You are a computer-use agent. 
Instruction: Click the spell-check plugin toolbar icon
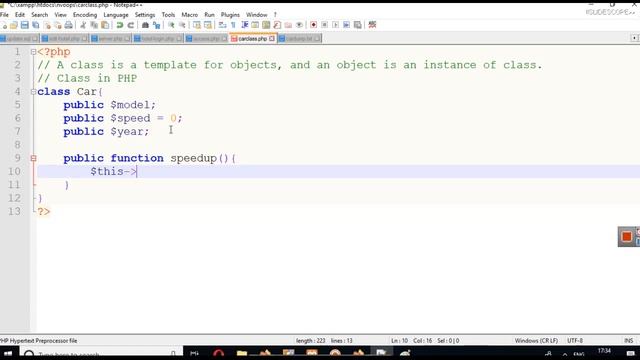click(372, 25)
